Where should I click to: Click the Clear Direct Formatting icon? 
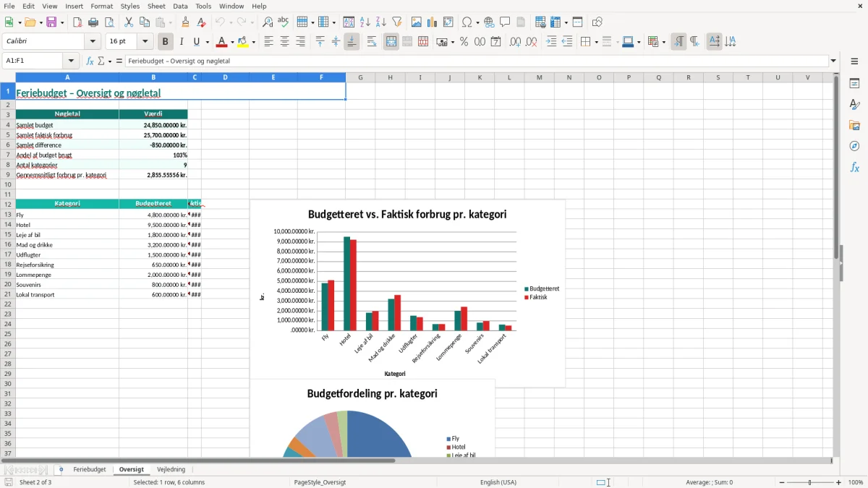(201, 22)
